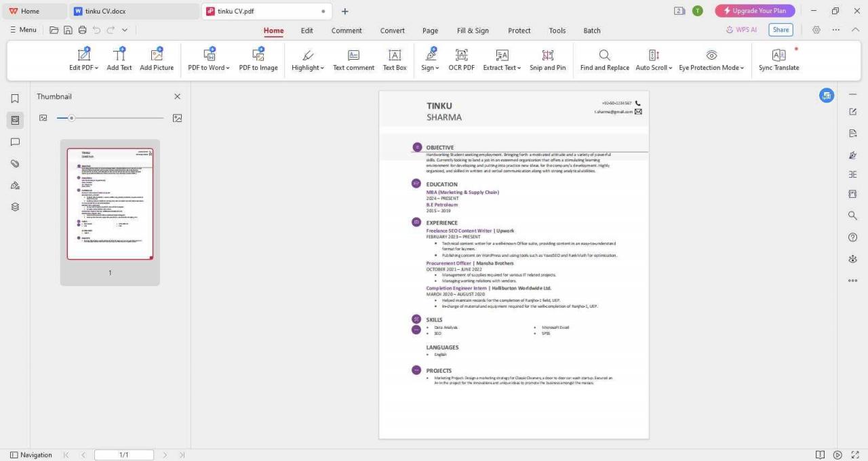
Task: Click the help icon in right sidebar
Action: (x=852, y=237)
